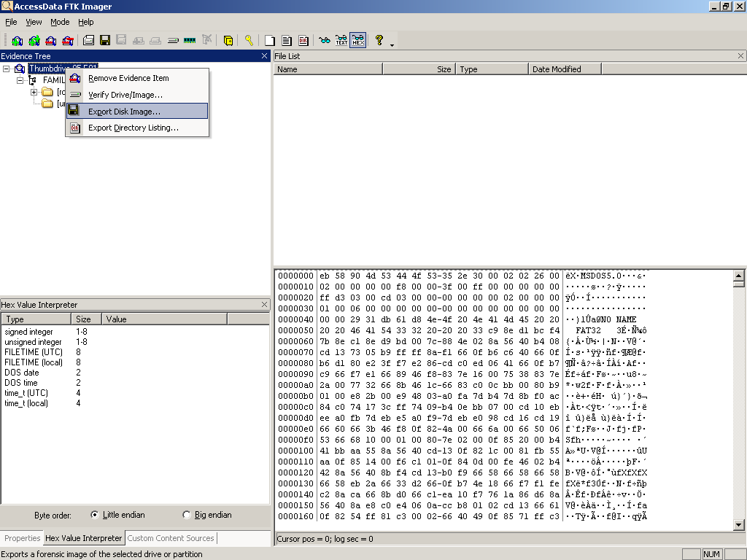The image size is (747, 560).
Task: Close the Evidence Tree panel
Action: 264,56
